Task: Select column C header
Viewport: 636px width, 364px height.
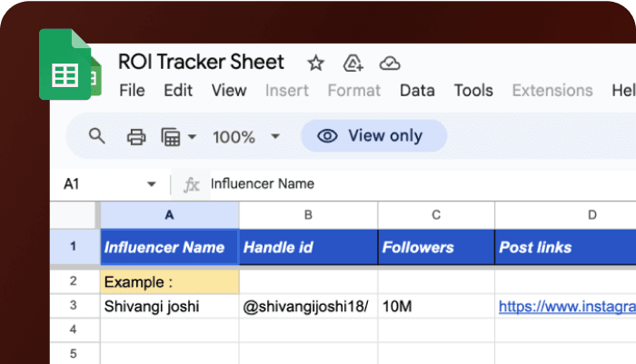Action: 436,215
